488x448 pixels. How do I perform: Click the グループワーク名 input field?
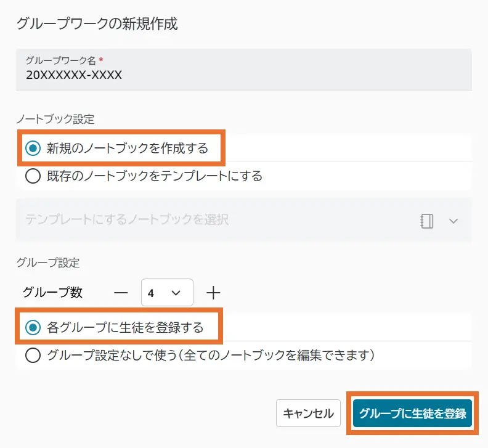pos(243,70)
